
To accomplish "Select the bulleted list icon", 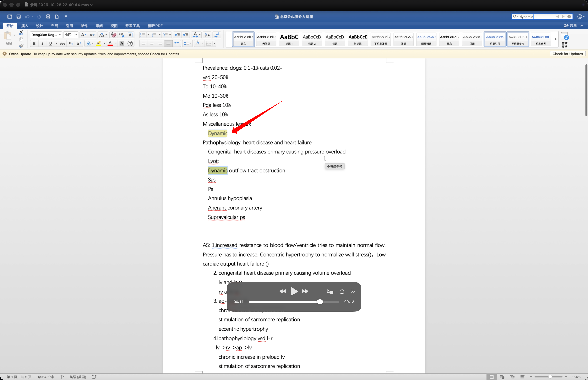I will [143, 35].
